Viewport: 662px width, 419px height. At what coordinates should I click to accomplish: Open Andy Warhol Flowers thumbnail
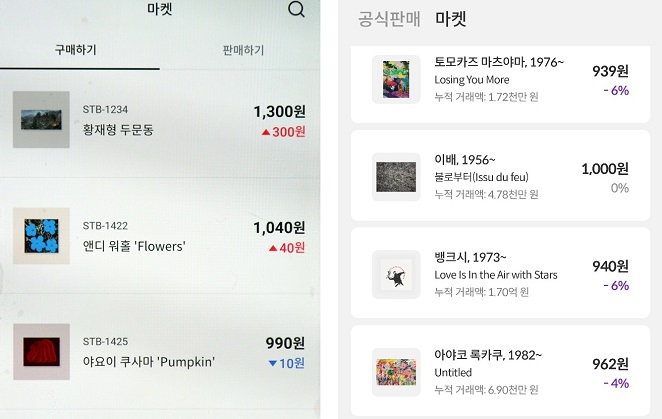pyautogui.click(x=41, y=236)
